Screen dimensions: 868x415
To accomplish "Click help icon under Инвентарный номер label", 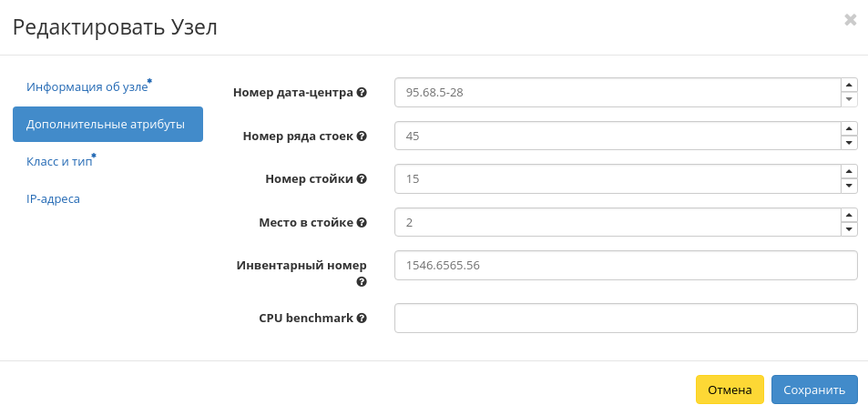I will [x=362, y=282].
